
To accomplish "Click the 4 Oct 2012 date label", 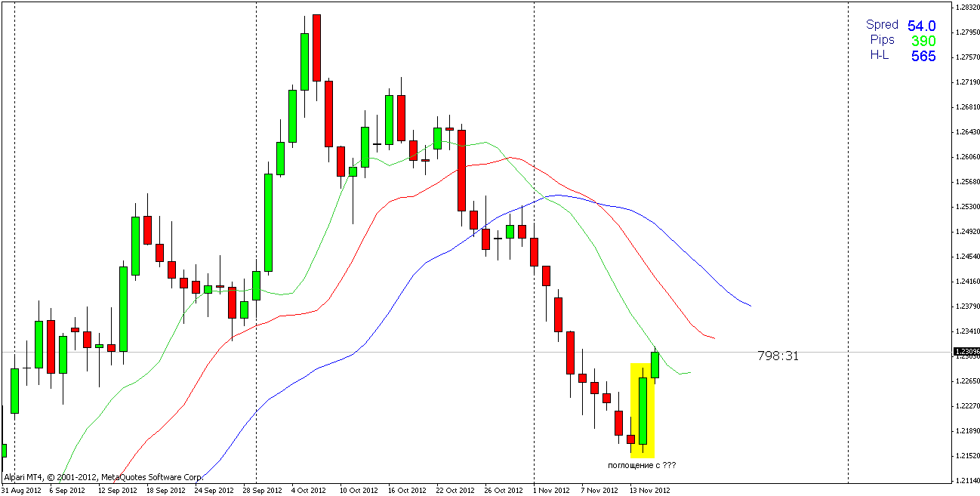I will click(x=309, y=490).
